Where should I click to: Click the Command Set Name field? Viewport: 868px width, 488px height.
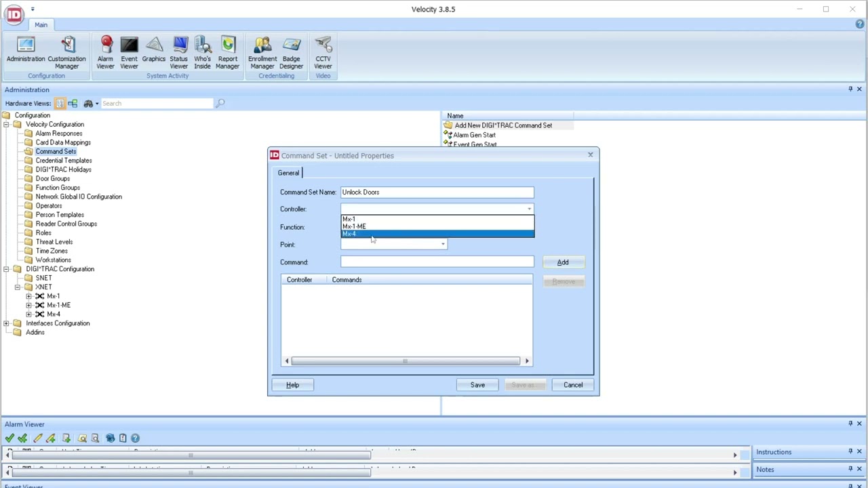(x=437, y=192)
